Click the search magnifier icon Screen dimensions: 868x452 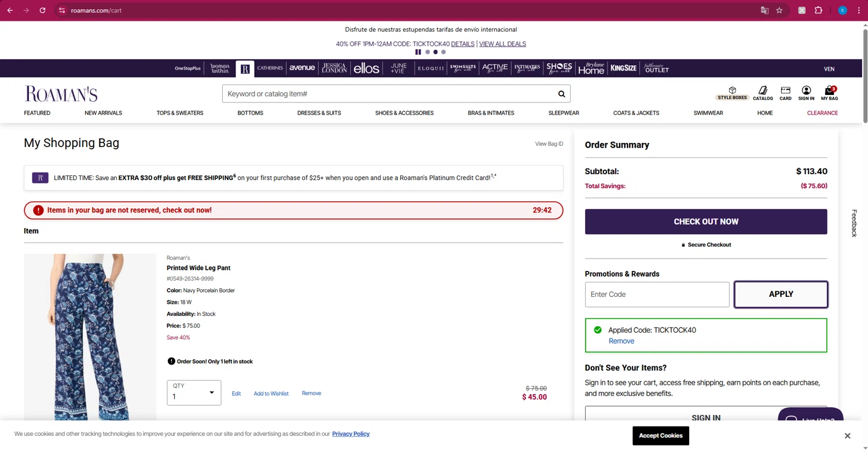click(561, 94)
